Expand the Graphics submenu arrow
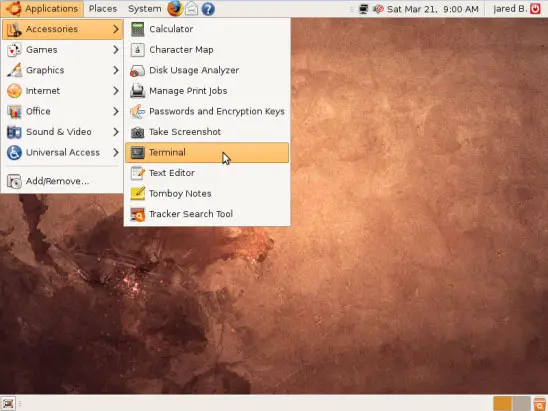The width and height of the screenshot is (548, 411). 116,70
